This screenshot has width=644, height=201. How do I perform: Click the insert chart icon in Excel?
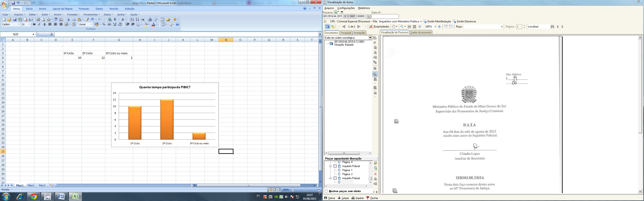150,19
